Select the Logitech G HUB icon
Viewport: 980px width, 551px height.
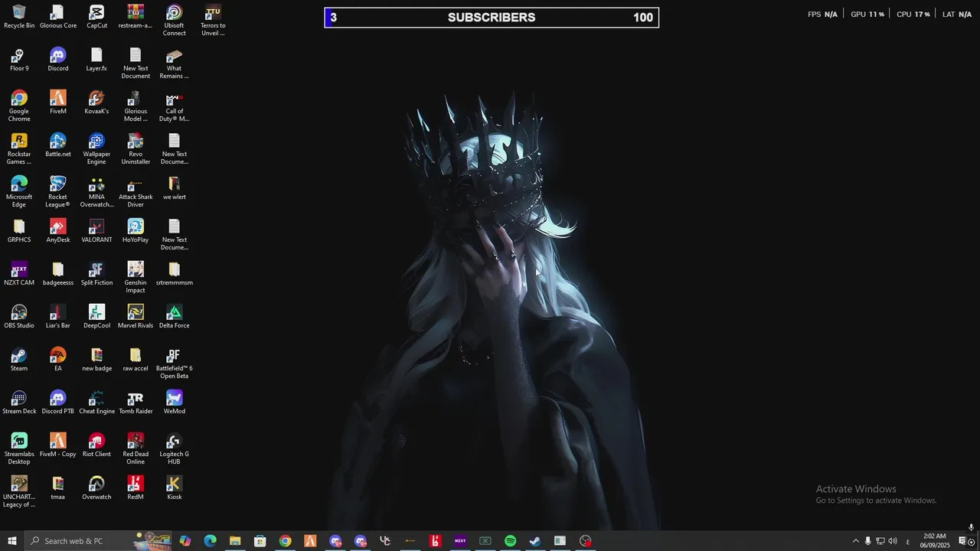pyautogui.click(x=174, y=449)
